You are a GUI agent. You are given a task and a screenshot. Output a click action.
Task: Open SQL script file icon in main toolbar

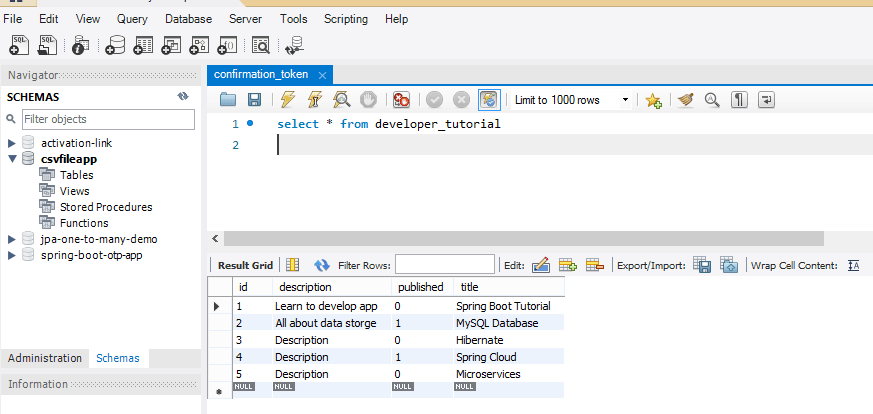[x=47, y=45]
